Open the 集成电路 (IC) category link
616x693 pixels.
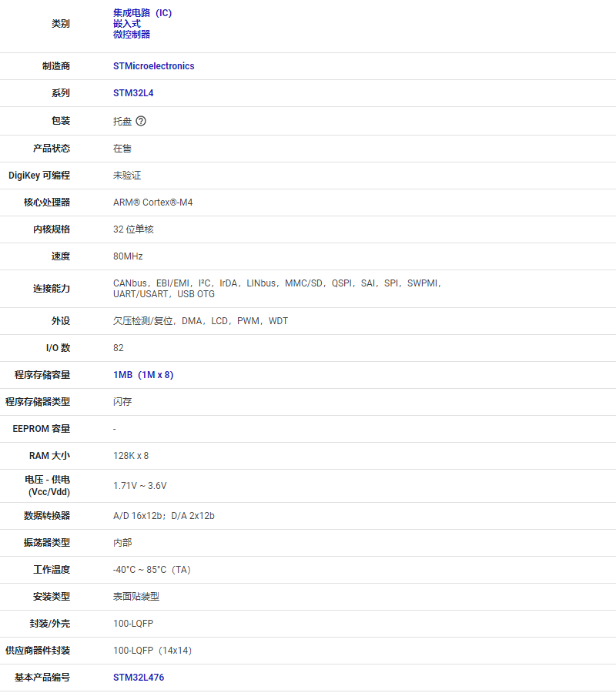tap(142, 13)
